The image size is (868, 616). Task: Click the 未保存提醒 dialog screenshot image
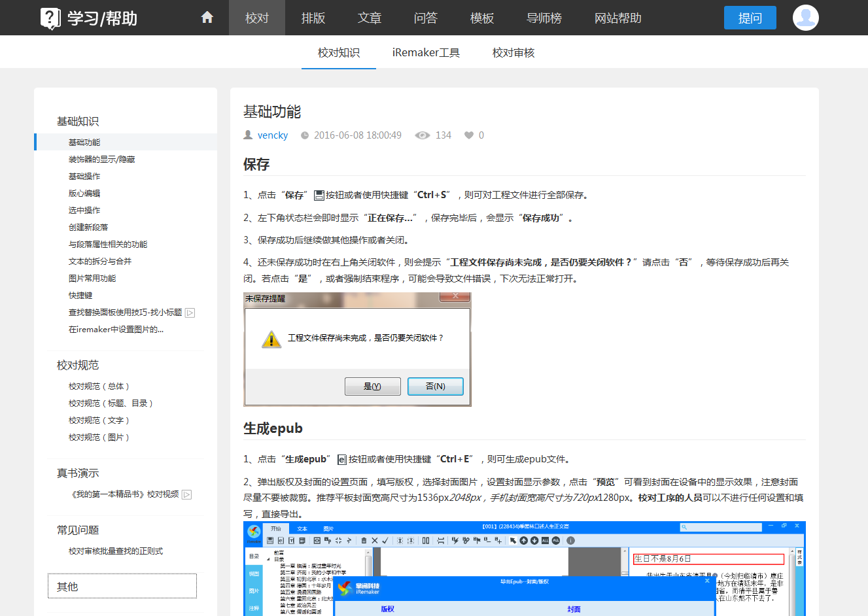[x=357, y=350]
